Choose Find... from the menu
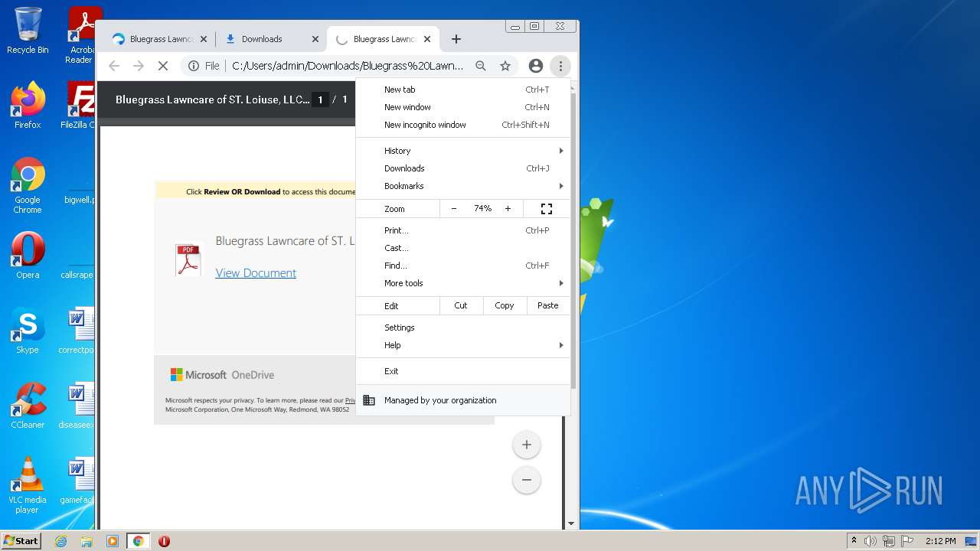This screenshot has height=551, width=980. 463,266
